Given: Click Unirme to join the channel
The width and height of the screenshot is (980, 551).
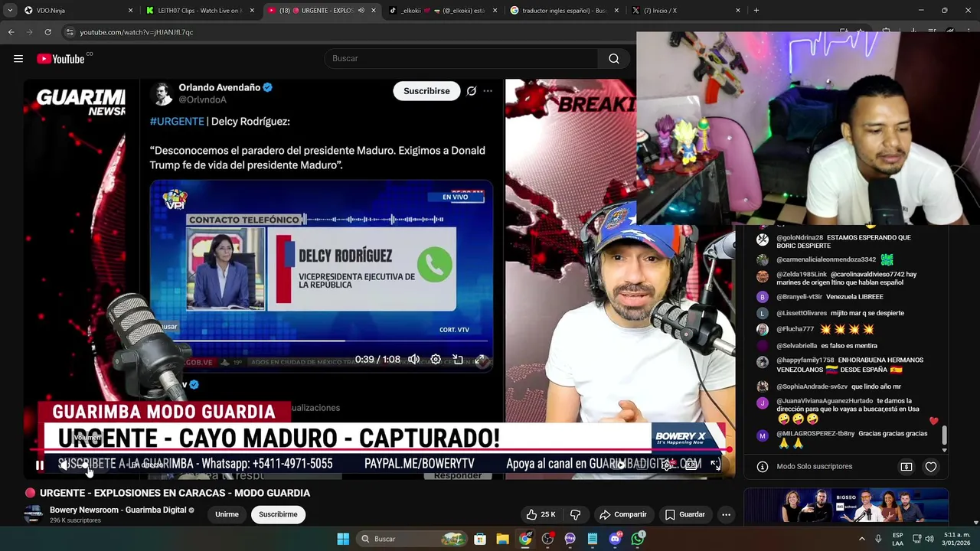Looking at the screenshot, I should click(x=227, y=514).
